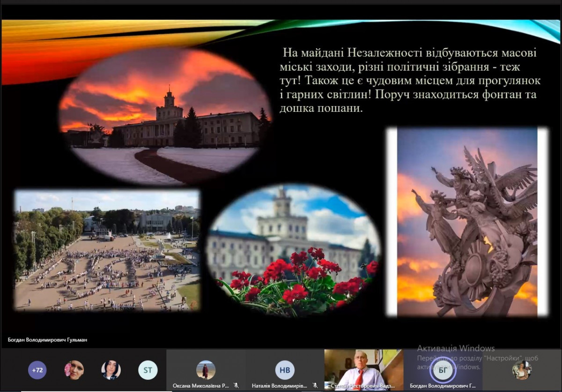Click presenter name caption Богдан Володимирович Гульман
The width and height of the screenshot is (562, 392).
[x=47, y=340]
